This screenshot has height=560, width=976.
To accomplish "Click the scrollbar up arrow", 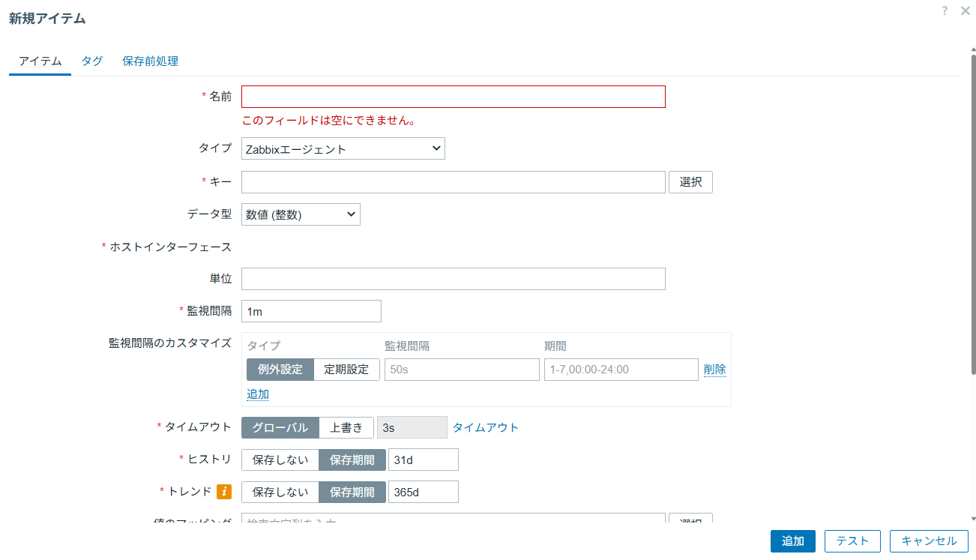I will point(973,49).
